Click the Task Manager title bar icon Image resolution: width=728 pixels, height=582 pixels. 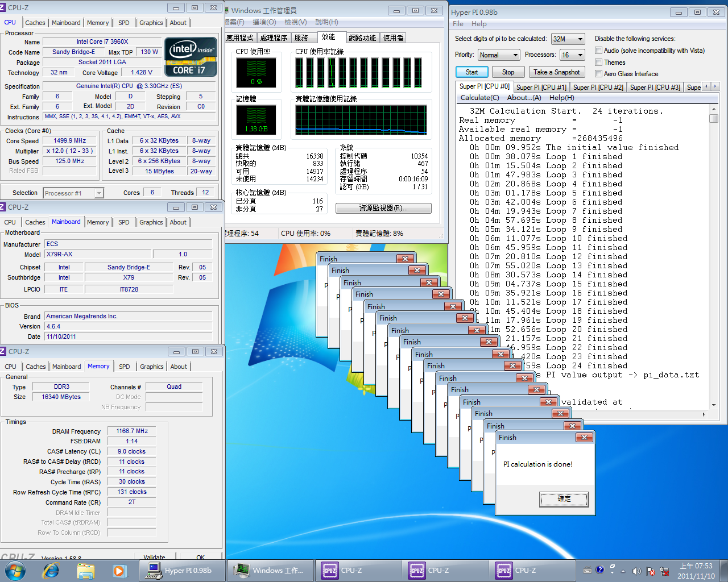point(227,10)
